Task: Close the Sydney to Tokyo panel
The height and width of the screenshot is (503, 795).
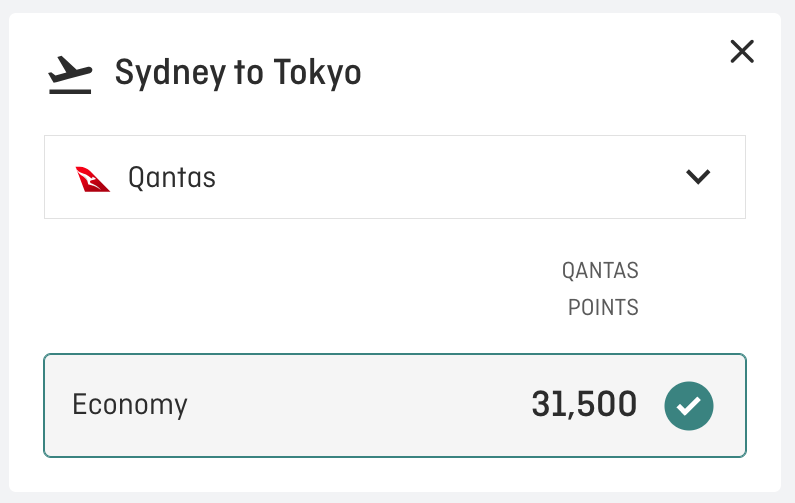Action: (x=742, y=52)
